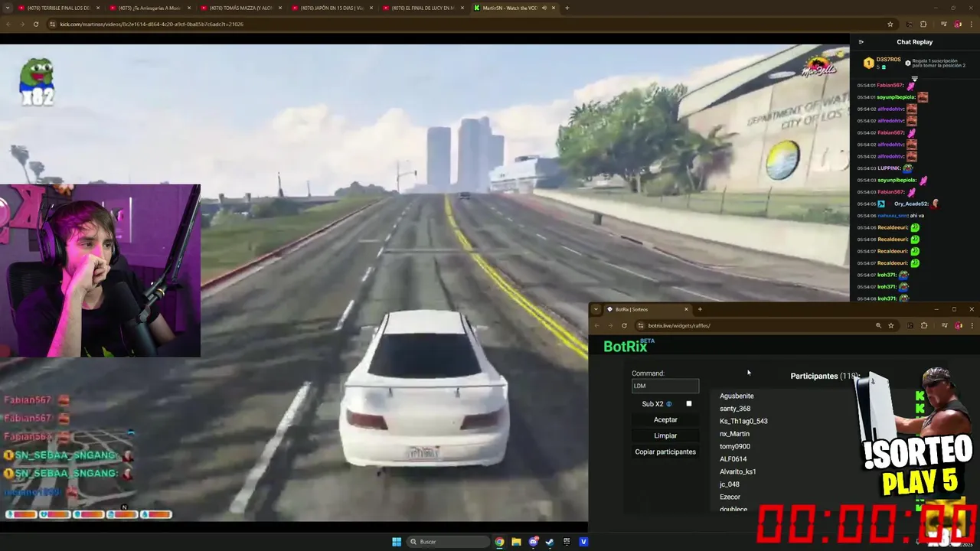Screen dimensions: 980x551
Task: Select participant Agusbenite
Action: [x=737, y=396]
